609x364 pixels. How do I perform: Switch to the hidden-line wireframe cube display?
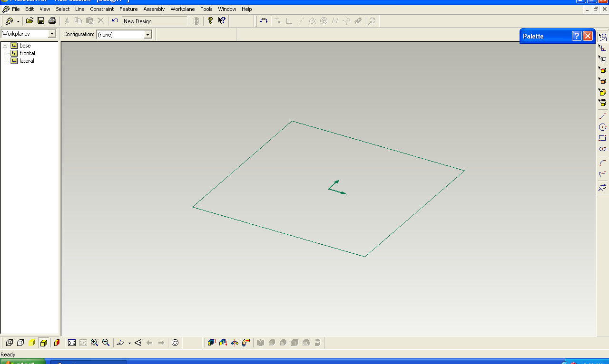[x=20, y=343]
